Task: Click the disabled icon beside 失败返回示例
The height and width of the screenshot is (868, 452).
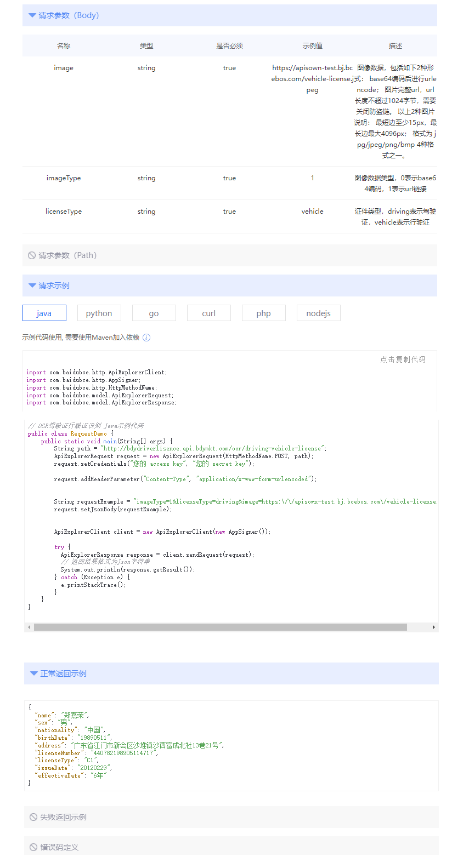Action: (33, 817)
